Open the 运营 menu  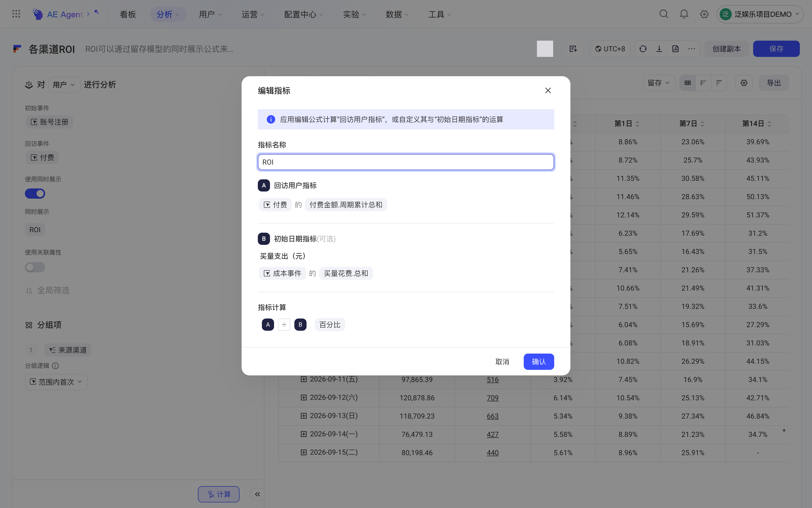(253, 14)
